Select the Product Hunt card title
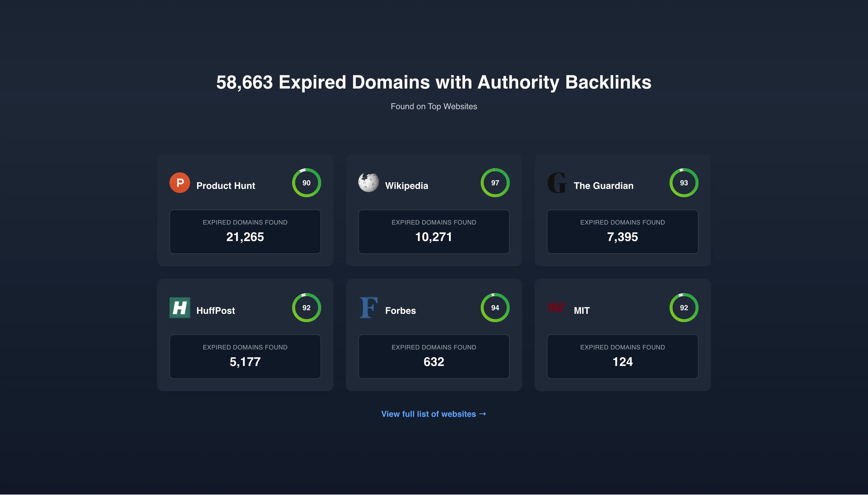 [x=226, y=186]
